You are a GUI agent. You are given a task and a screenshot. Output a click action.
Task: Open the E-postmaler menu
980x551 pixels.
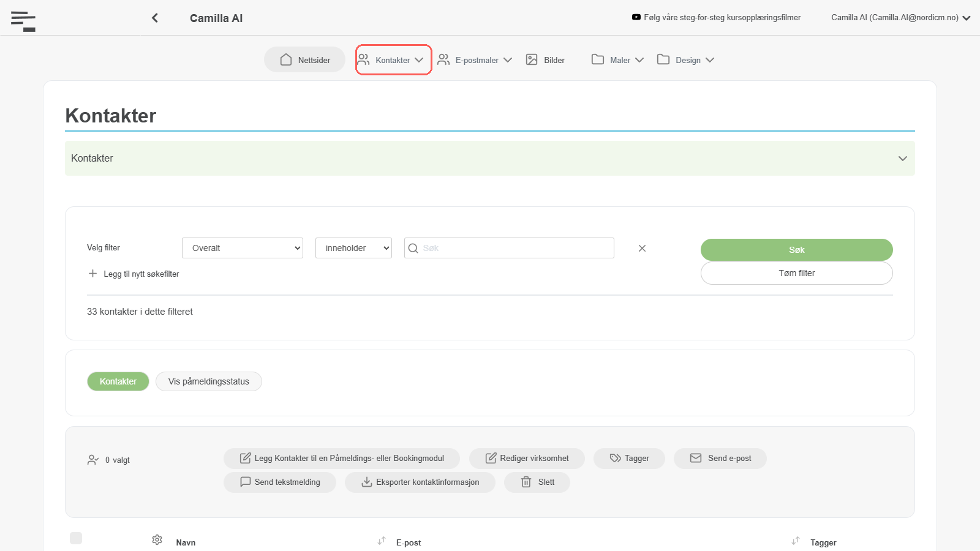475,60
